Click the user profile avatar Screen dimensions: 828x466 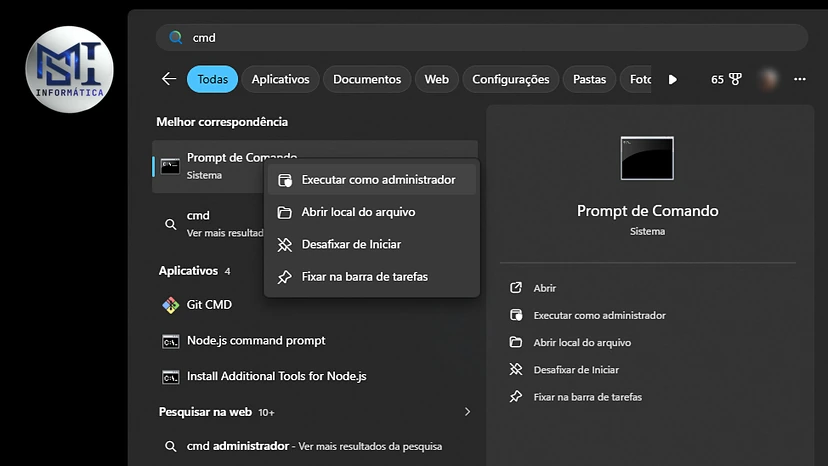[x=768, y=79]
